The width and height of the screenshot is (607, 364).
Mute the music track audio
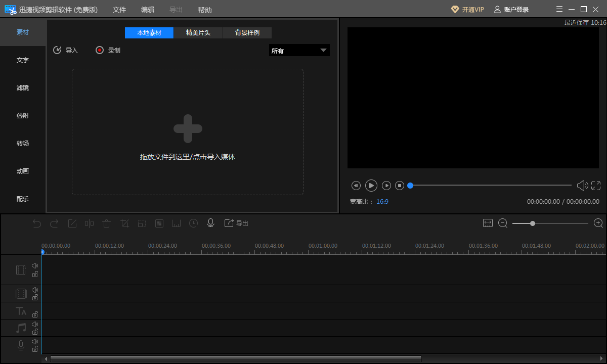[x=35, y=324]
